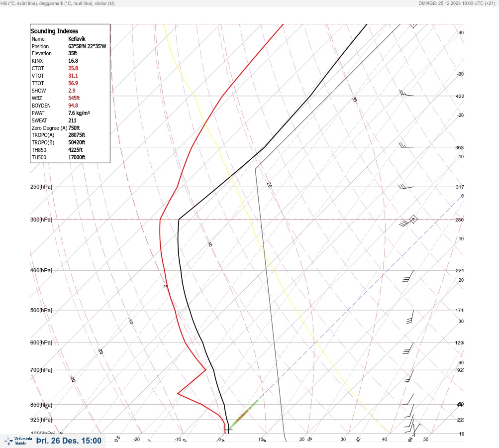This screenshot has width=499, height=448.
Task: Click the CTOT value 25.8
Action: [x=73, y=68]
